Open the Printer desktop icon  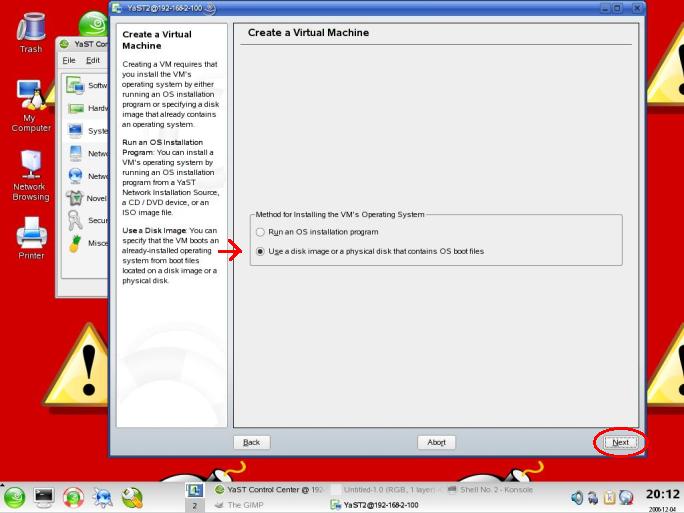tap(31, 238)
